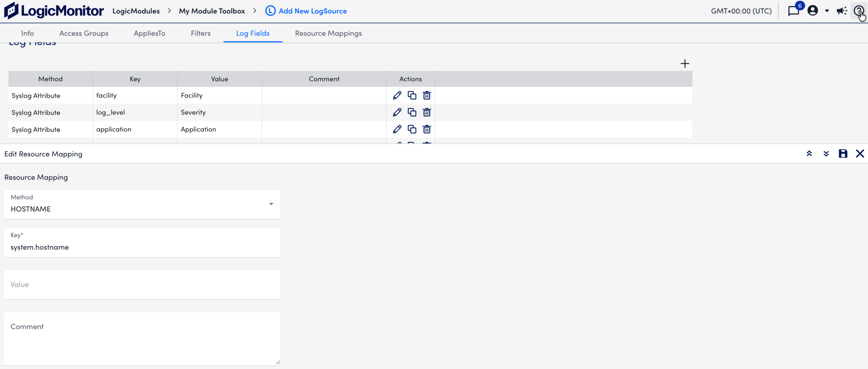Delete the application log field

(x=427, y=129)
